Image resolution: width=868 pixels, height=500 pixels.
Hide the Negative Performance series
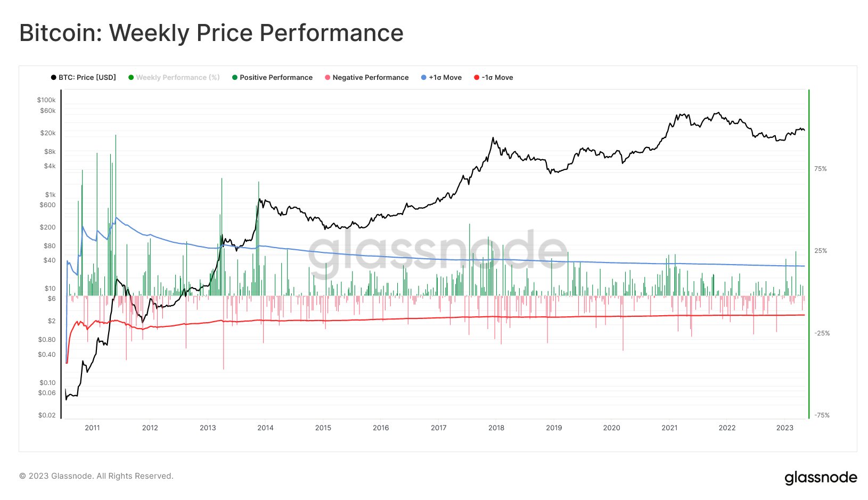[366, 78]
